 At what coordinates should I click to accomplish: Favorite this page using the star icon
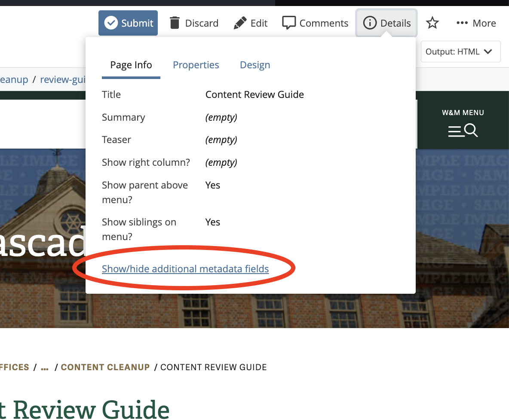(x=432, y=22)
